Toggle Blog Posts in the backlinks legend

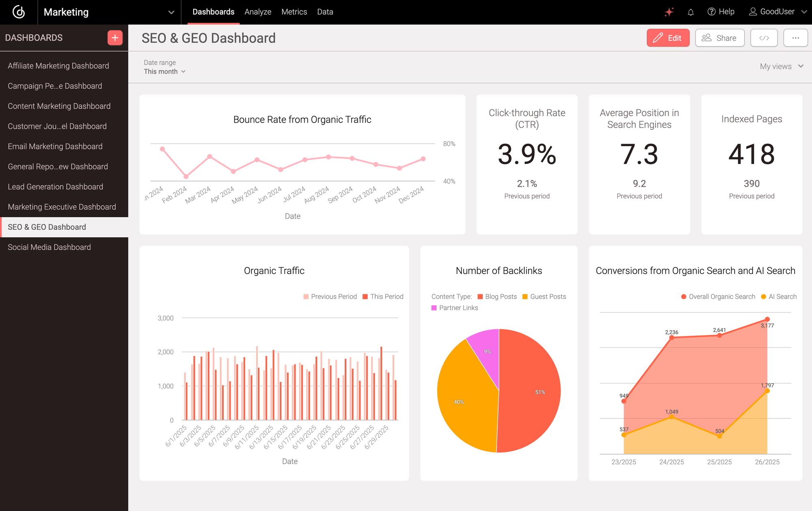click(497, 296)
